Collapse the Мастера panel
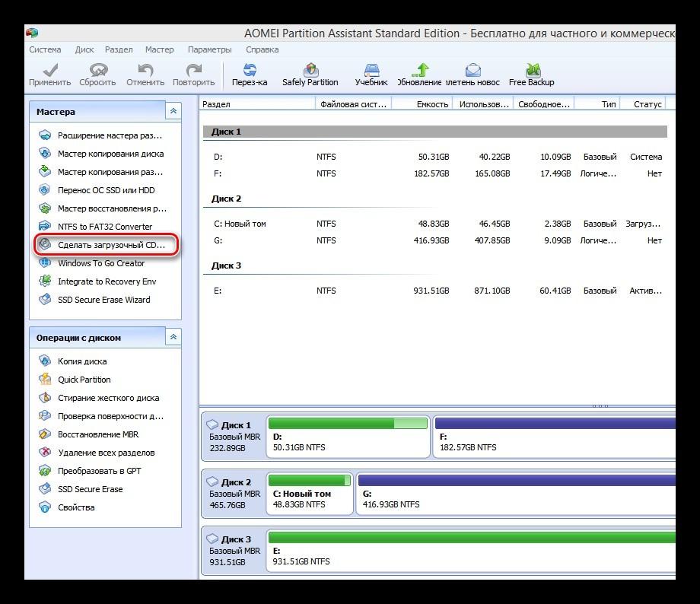The image size is (700, 604). [x=173, y=111]
